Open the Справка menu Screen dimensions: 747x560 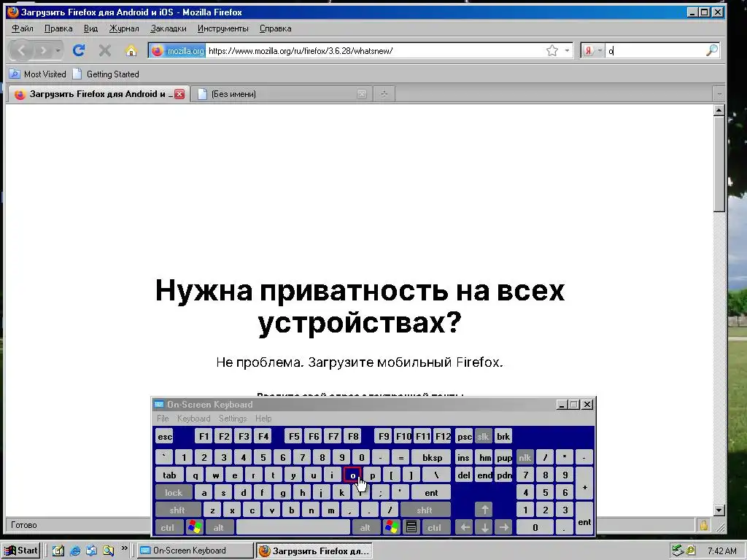point(275,28)
